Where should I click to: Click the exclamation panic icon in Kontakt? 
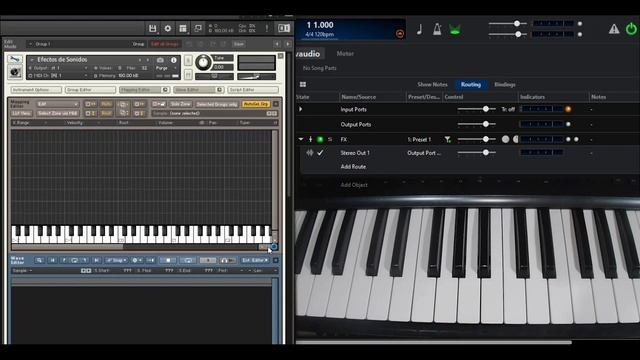coord(267,28)
